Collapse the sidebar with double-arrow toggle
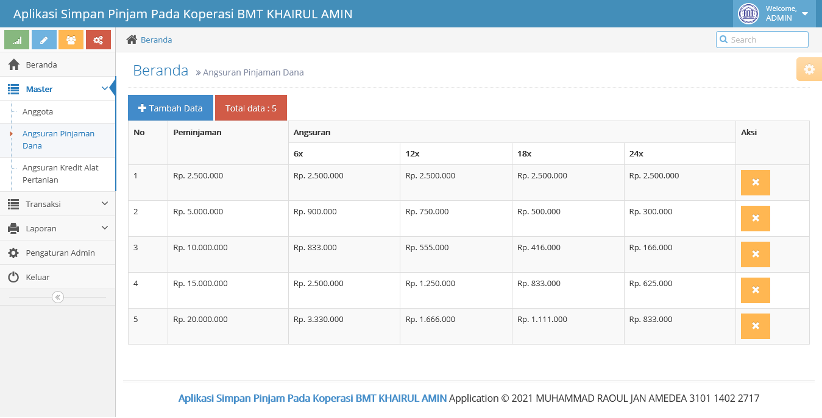 click(x=58, y=297)
